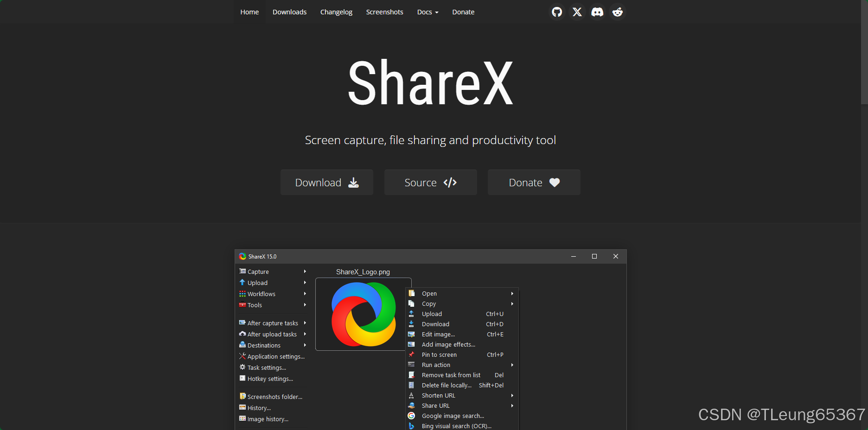Click the Edit image icon
Screen dimensions: 868x430
pyautogui.click(x=411, y=334)
